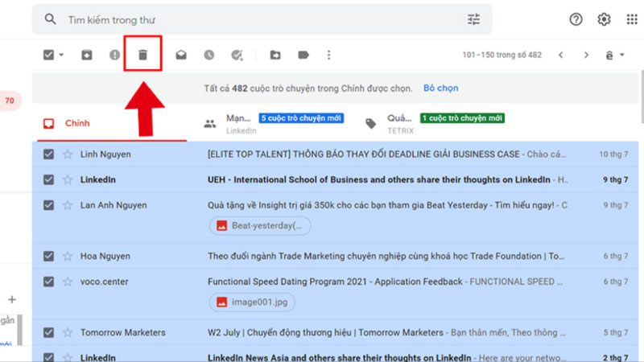Click the Snooze clock icon

click(208, 55)
